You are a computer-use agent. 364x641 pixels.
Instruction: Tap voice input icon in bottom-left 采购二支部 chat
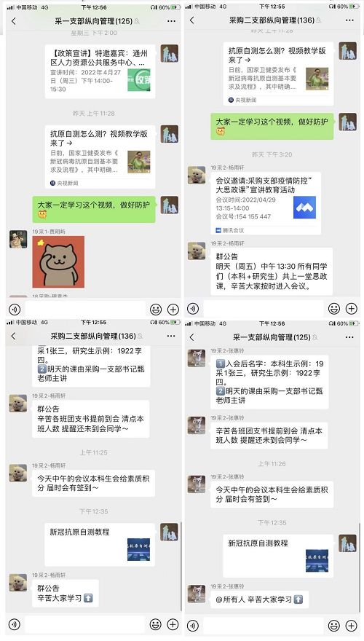pos(15,624)
